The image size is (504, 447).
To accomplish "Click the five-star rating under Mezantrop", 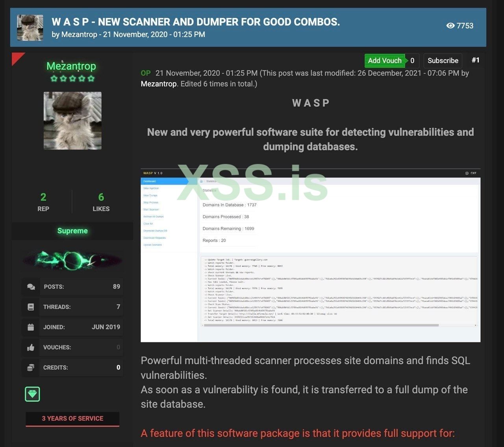I will (x=72, y=78).
